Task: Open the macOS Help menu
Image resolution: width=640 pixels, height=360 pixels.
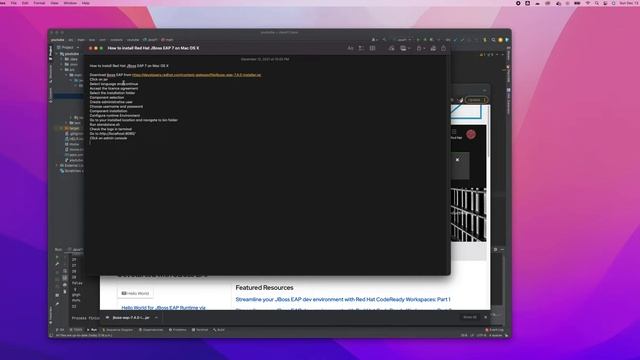Action: click(x=86, y=3)
